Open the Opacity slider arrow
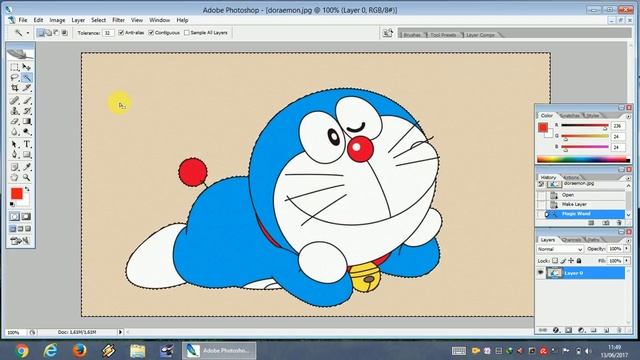The width and height of the screenshot is (640, 360). pos(627,249)
